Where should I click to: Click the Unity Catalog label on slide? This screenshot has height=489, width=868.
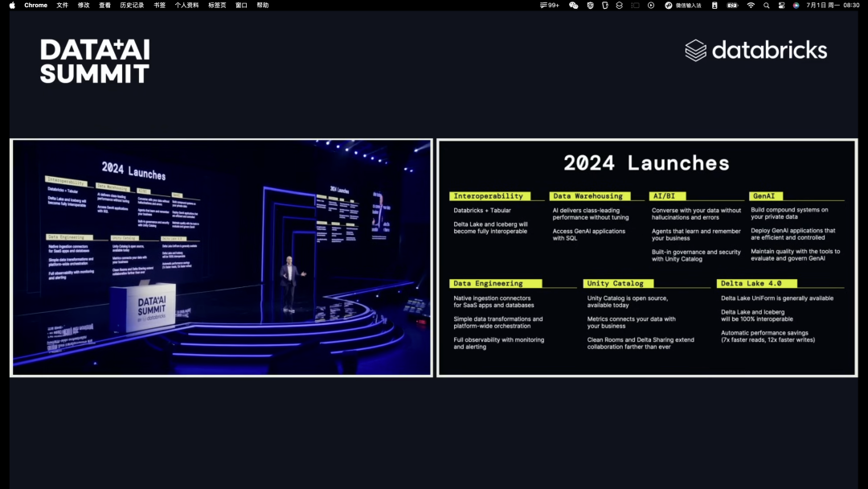pos(618,284)
